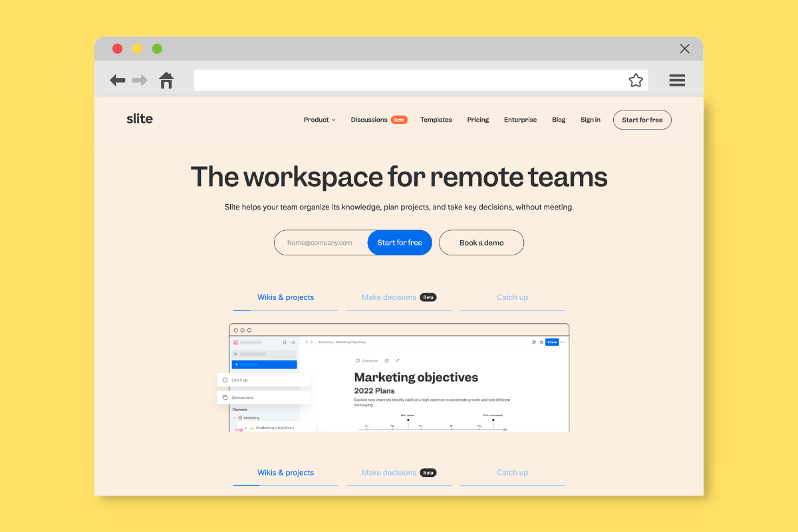Open Discussions in the navigation bar
Viewport: 798px width, 532px height.
click(x=369, y=120)
